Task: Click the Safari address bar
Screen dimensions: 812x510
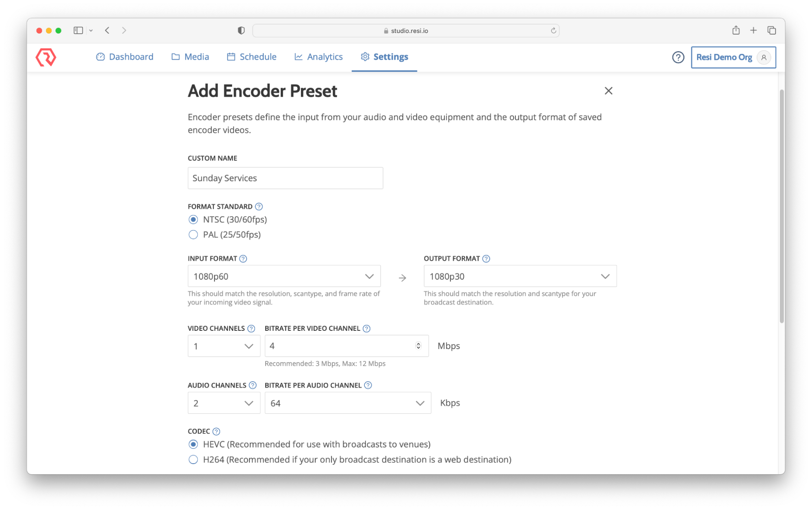Action: coord(406,30)
